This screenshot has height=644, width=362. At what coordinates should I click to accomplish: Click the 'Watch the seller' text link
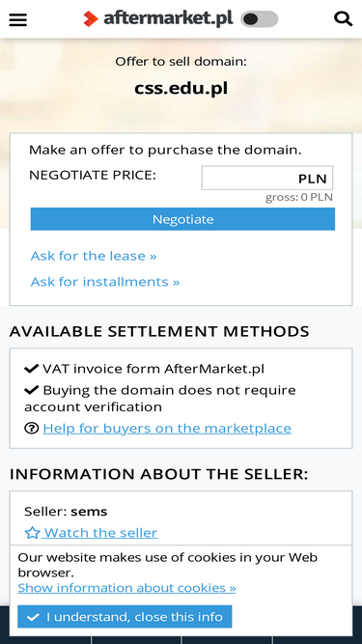pyautogui.click(x=101, y=533)
